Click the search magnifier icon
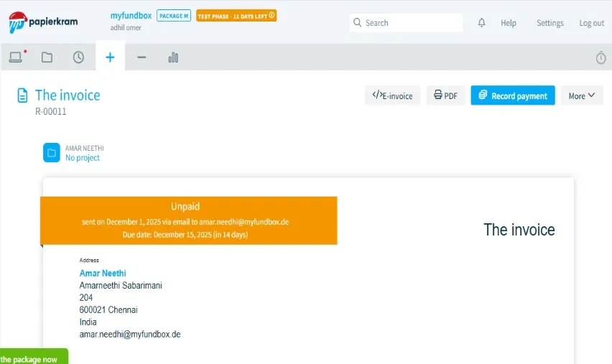 (x=357, y=23)
